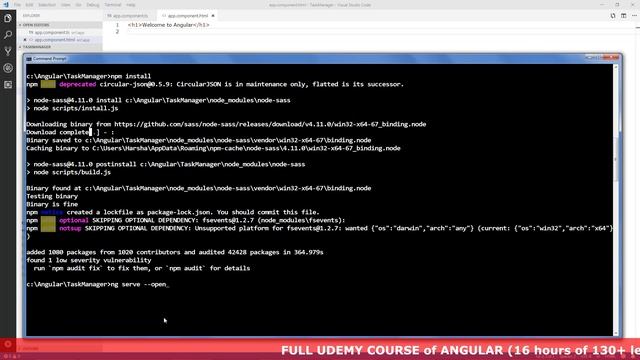Click the node-sass GitHub download URL
The image size is (640, 360).
pos(270,124)
